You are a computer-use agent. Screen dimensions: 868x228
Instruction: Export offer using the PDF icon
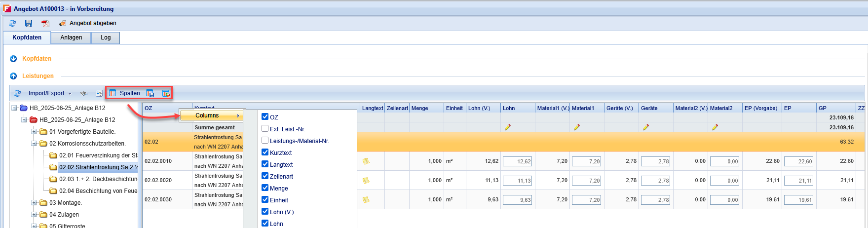45,23
